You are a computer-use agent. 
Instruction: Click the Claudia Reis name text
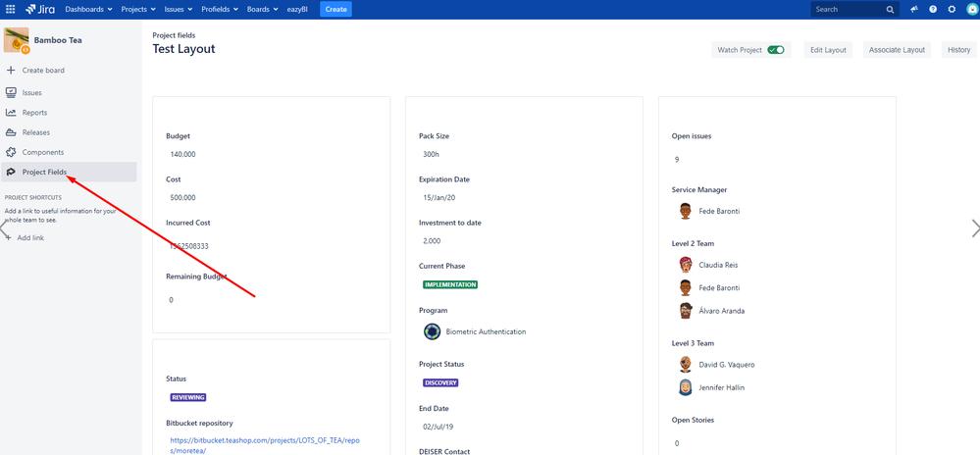point(718,265)
